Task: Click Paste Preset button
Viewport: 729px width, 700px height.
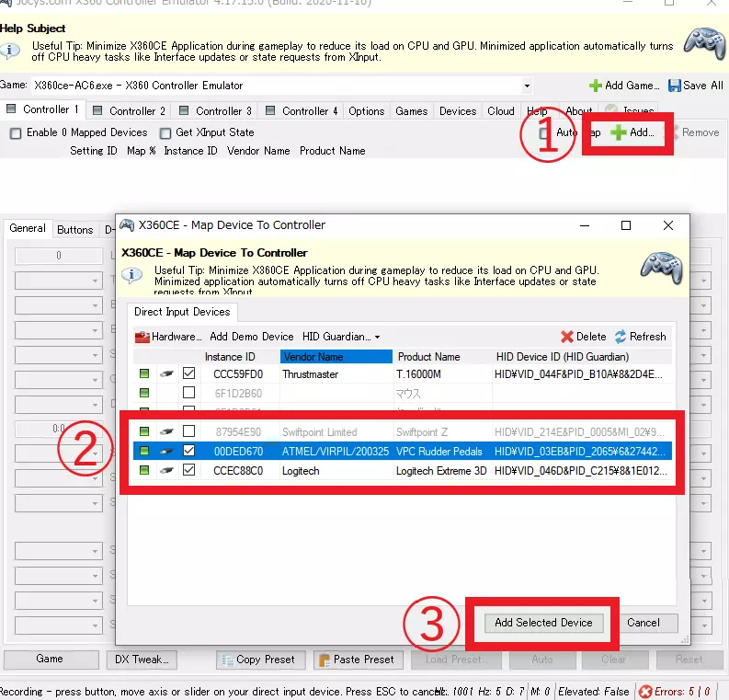Action: click(359, 660)
